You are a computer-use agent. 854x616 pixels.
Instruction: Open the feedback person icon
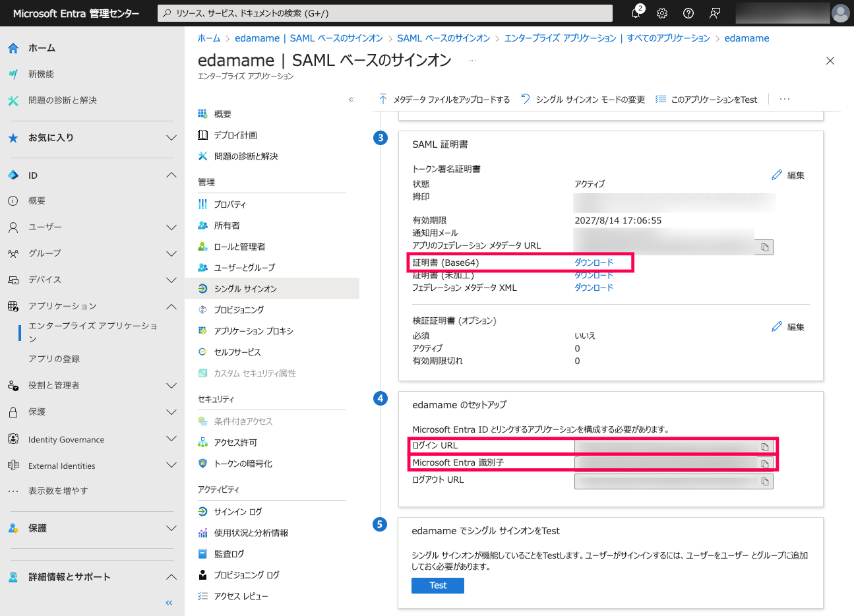click(x=715, y=13)
